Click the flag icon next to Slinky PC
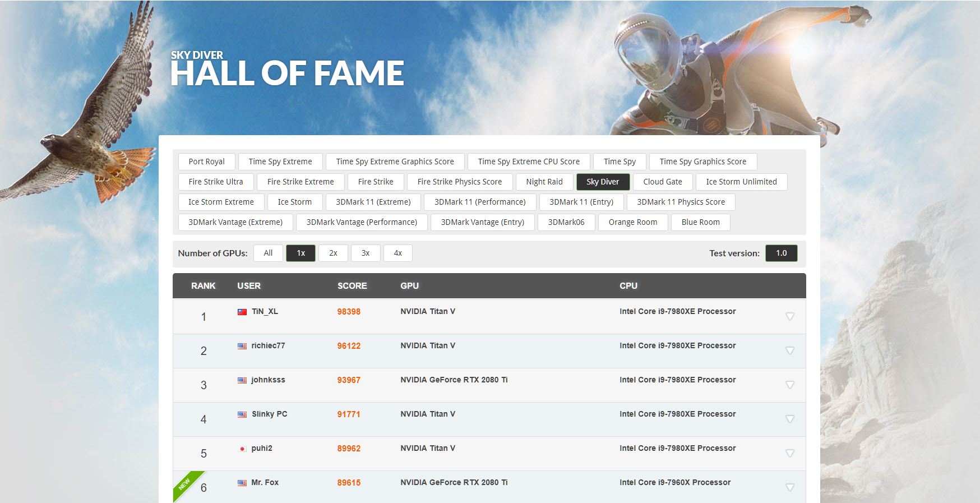Screen dimensions: 980x503 242,414
